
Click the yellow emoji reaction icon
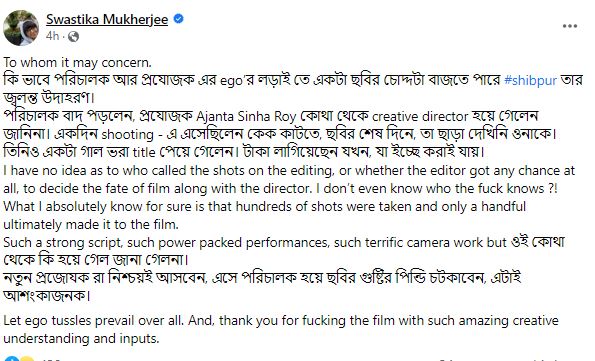27,359
